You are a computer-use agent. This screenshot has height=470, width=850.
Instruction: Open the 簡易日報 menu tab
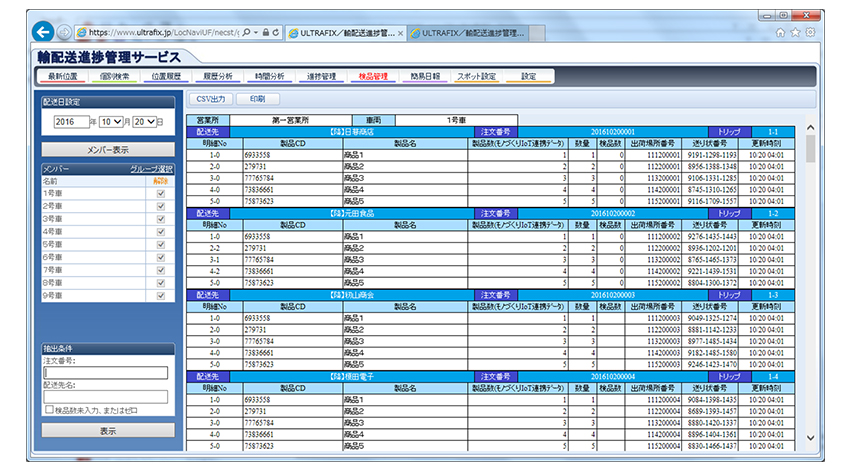pyautogui.click(x=425, y=76)
